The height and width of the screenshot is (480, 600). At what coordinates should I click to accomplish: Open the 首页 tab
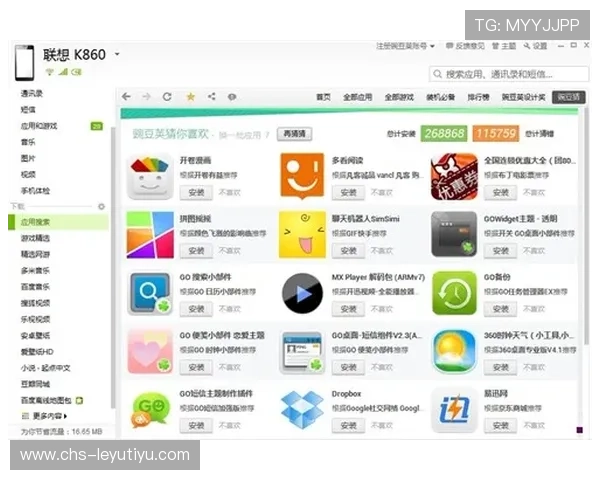[323, 97]
